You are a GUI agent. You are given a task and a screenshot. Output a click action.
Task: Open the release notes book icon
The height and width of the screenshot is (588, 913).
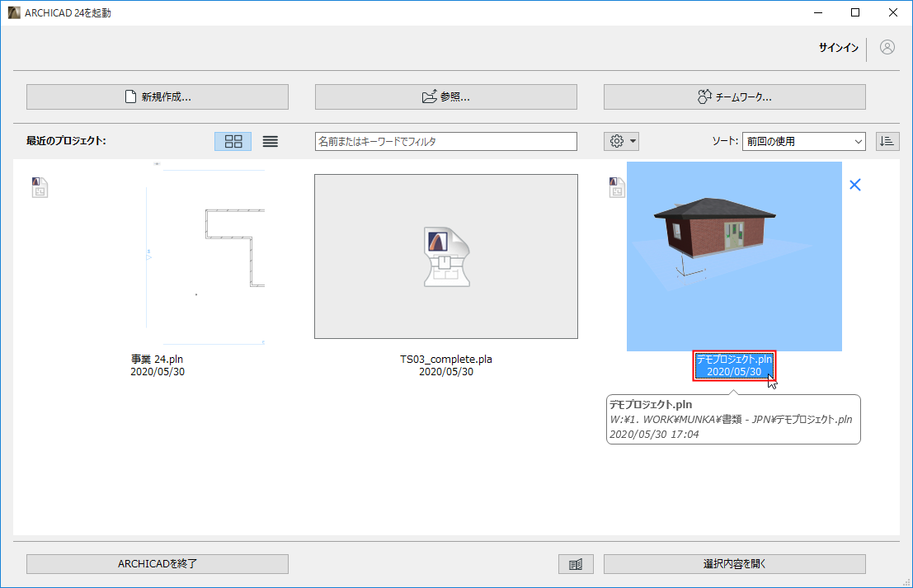[x=575, y=564]
